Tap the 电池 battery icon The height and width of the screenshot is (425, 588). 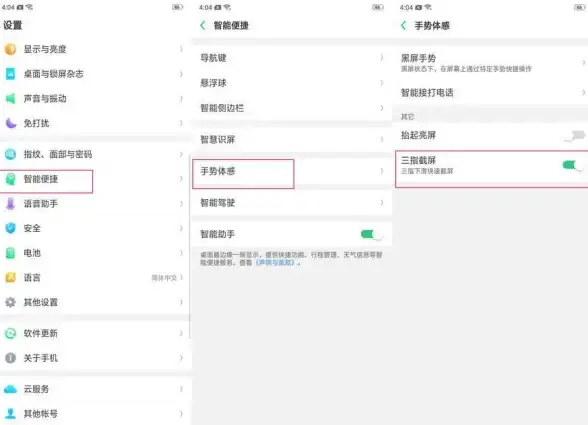coord(10,253)
